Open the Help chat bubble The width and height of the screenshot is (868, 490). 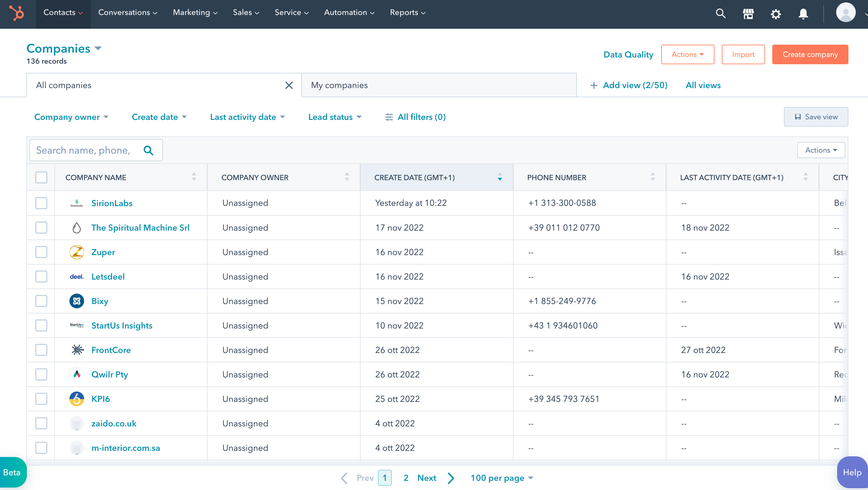[852, 473]
